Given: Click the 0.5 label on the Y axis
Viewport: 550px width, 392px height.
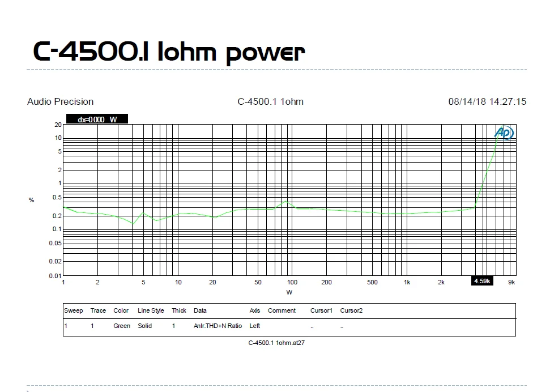Looking at the screenshot, I should click(57, 197).
